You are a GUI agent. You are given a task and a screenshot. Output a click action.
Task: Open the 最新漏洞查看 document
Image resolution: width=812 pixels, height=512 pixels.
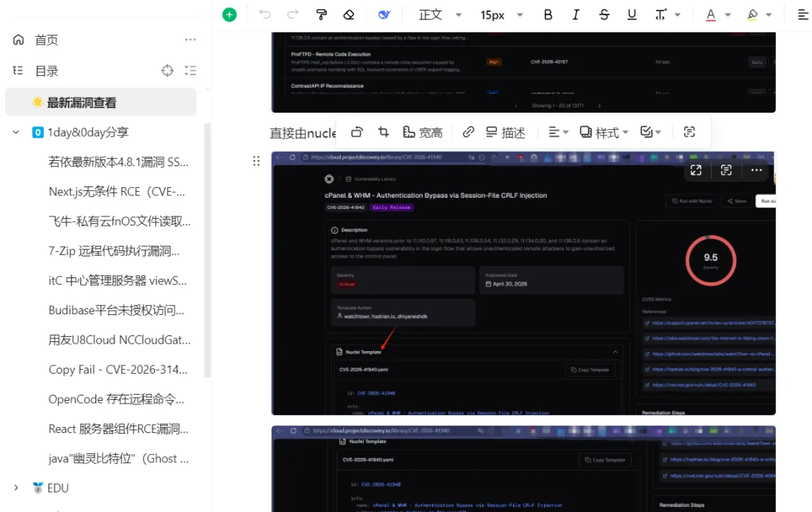click(101, 102)
